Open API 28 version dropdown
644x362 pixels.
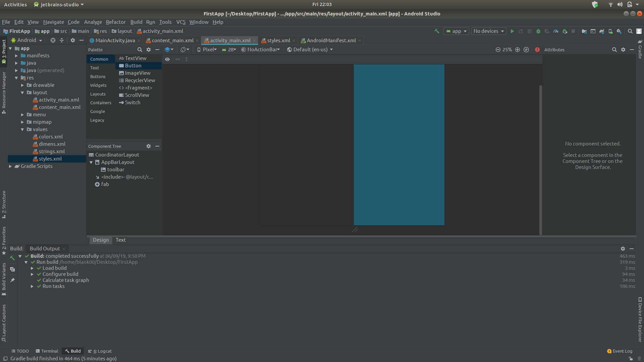point(229,50)
